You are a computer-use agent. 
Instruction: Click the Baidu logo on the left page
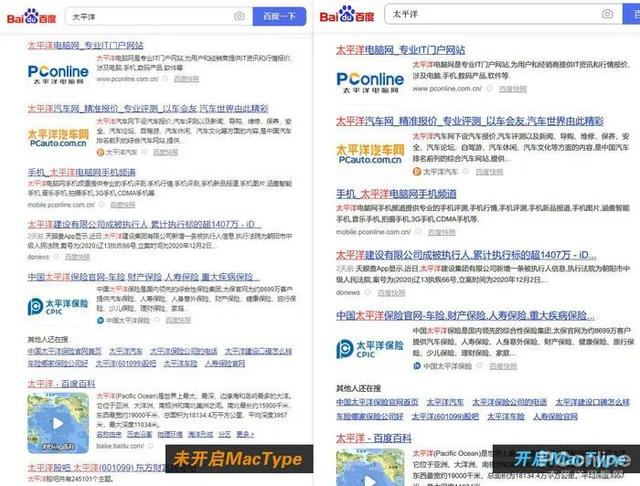tap(31, 17)
